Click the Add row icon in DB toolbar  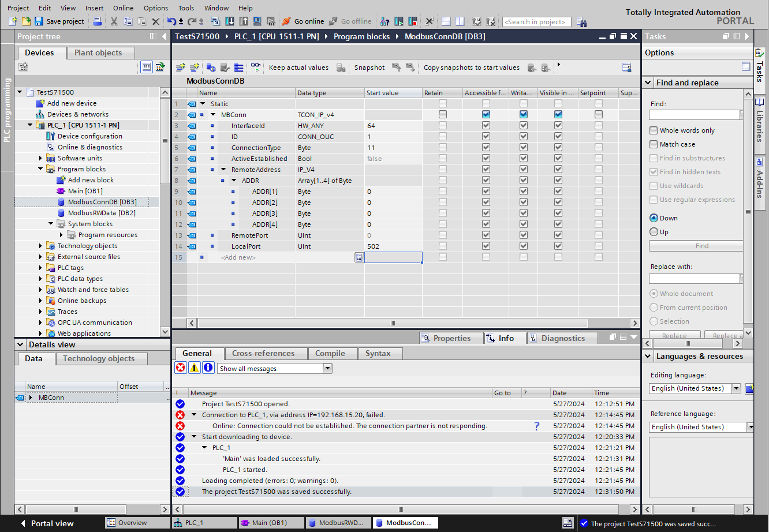[x=195, y=68]
